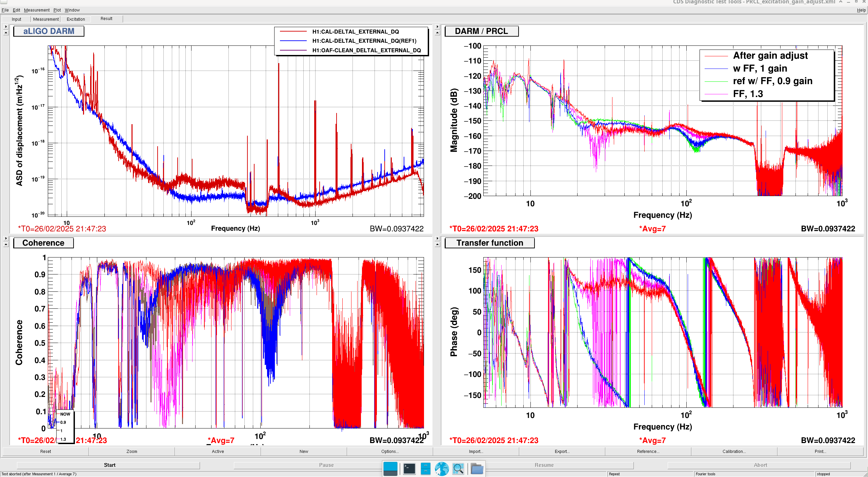Collapse up arrow on Transfer function panel
The width and height of the screenshot is (868, 477).
pos(437,244)
